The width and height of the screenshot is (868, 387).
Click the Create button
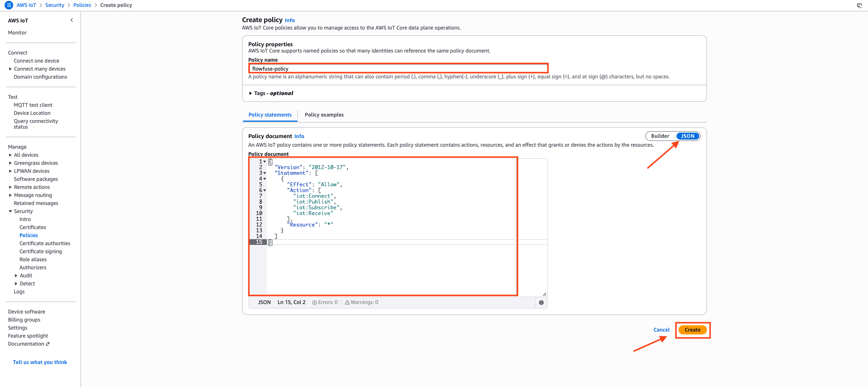pyautogui.click(x=692, y=330)
